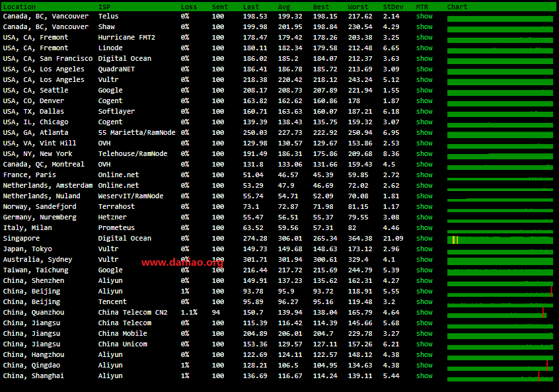The height and width of the screenshot is (392, 559).
Task: Show MTR for Paris Online.net
Action: click(424, 175)
